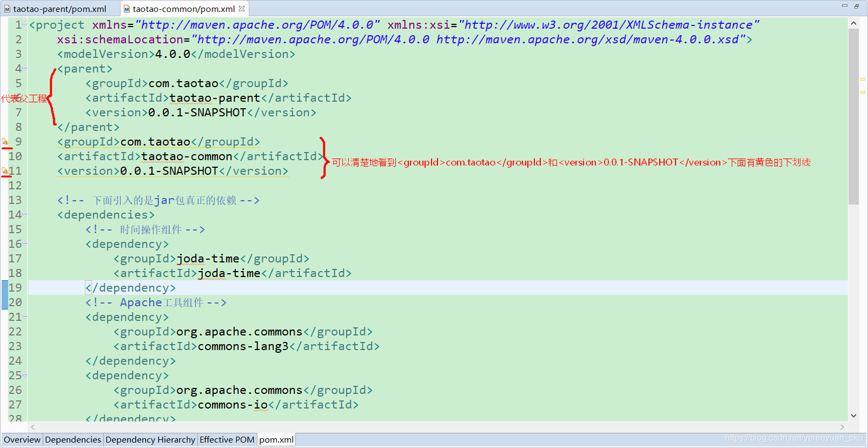This screenshot has height=448, width=868.
Task: Click the commons-lang3 artifactId text
Action: [x=243, y=346]
